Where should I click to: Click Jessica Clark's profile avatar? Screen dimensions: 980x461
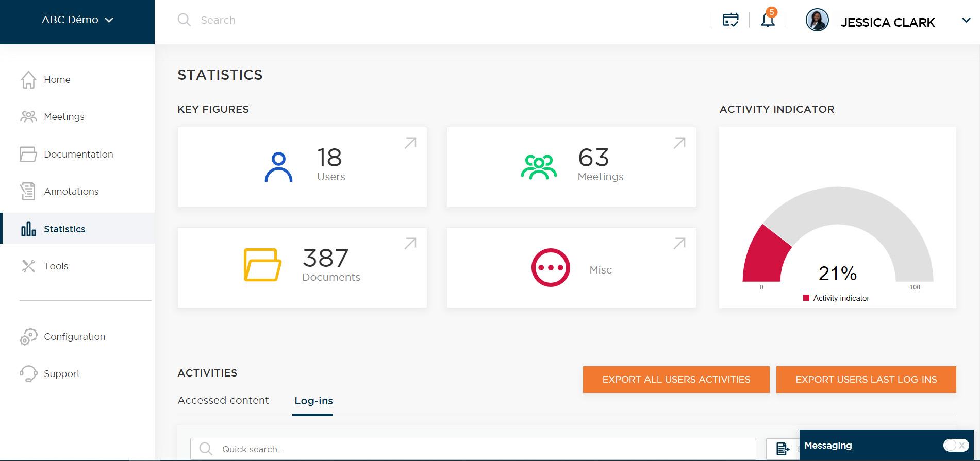point(817,20)
